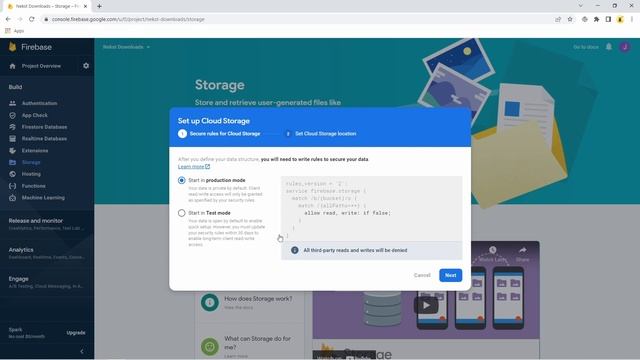Click step 2 Set Cloud Storage location

[320, 133]
